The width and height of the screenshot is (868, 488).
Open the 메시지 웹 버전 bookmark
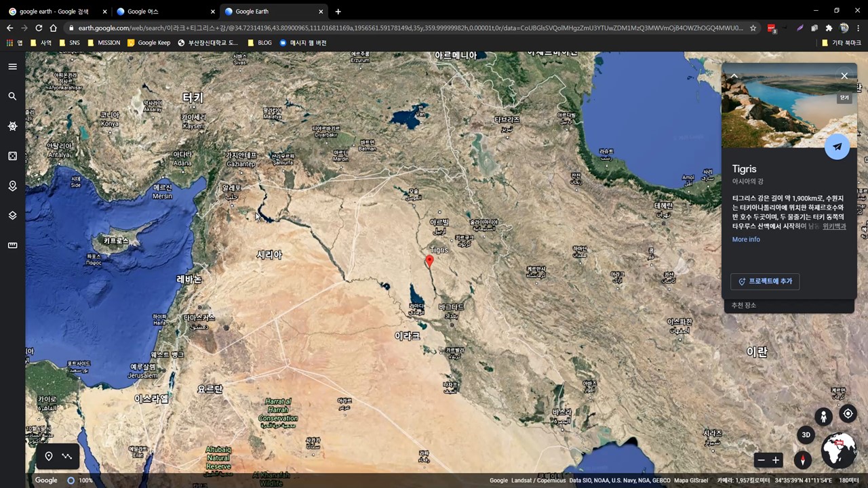point(303,43)
